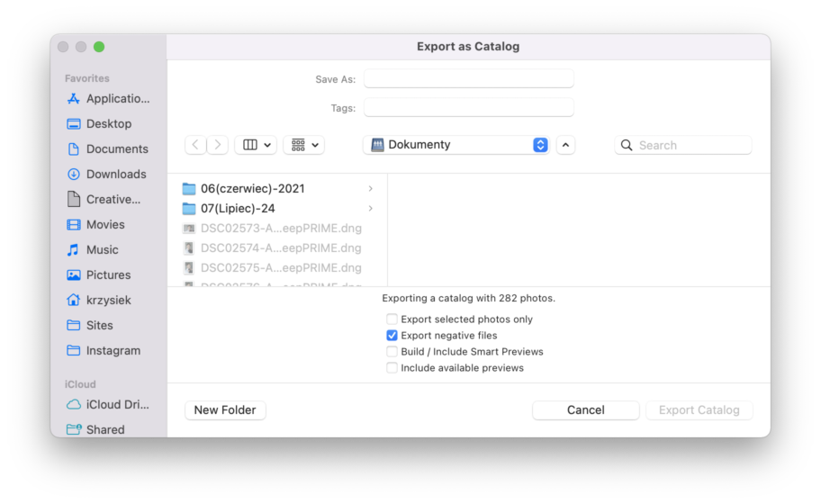Collapse the dialog with the chevron-up button
821x504 pixels.
(565, 145)
